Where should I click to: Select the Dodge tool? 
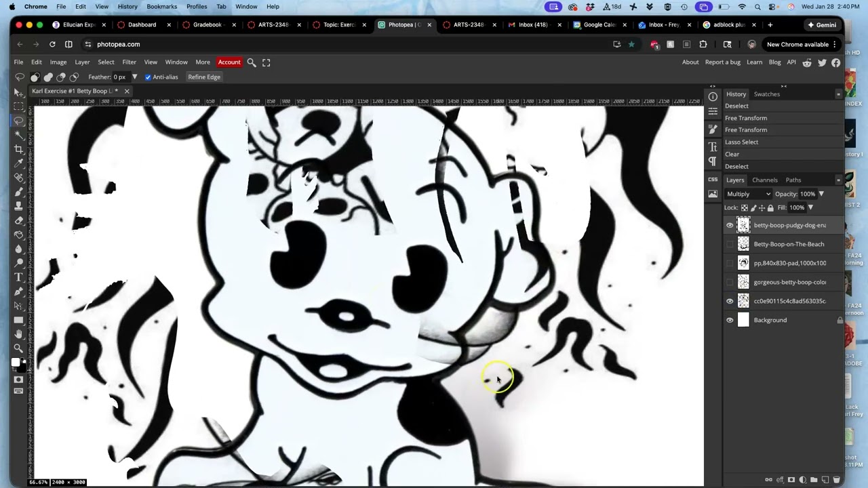pos(19,263)
